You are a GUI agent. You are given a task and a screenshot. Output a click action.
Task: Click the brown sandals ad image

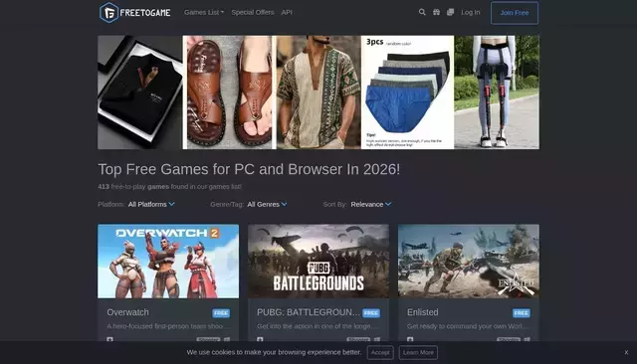click(x=230, y=92)
